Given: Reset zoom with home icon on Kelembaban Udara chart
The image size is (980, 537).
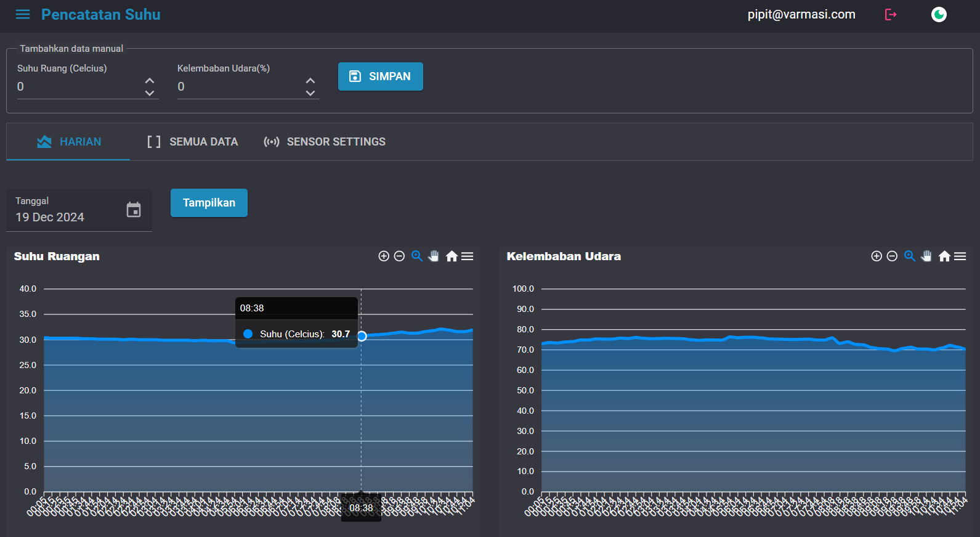Looking at the screenshot, I should click(944, 256).
